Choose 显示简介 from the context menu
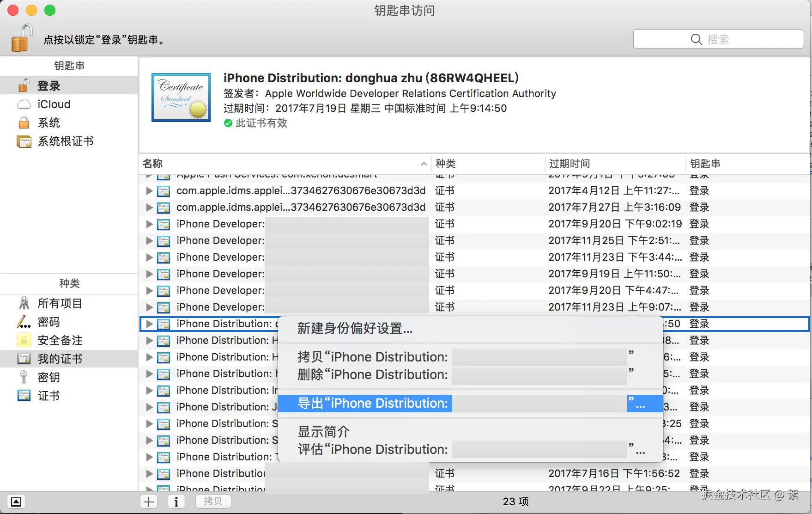The width and height of the screenshot is (812, 514). point(470,432)
